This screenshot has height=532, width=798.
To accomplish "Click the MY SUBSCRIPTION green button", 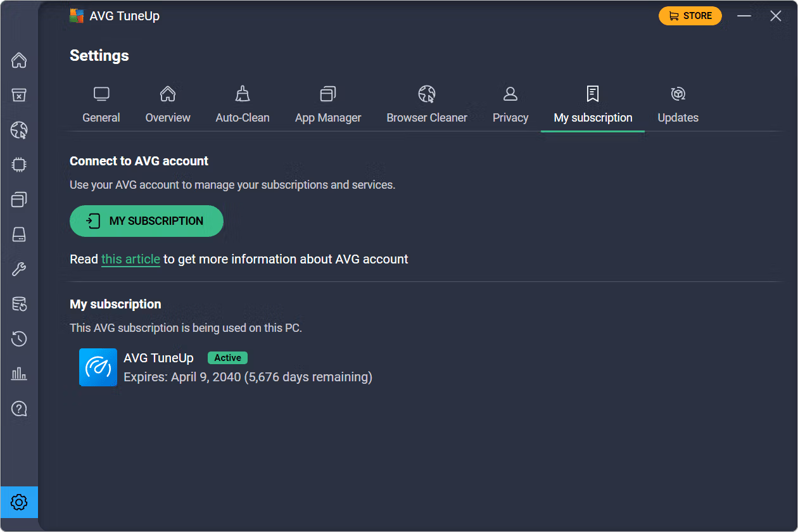I will click(146, 221).
